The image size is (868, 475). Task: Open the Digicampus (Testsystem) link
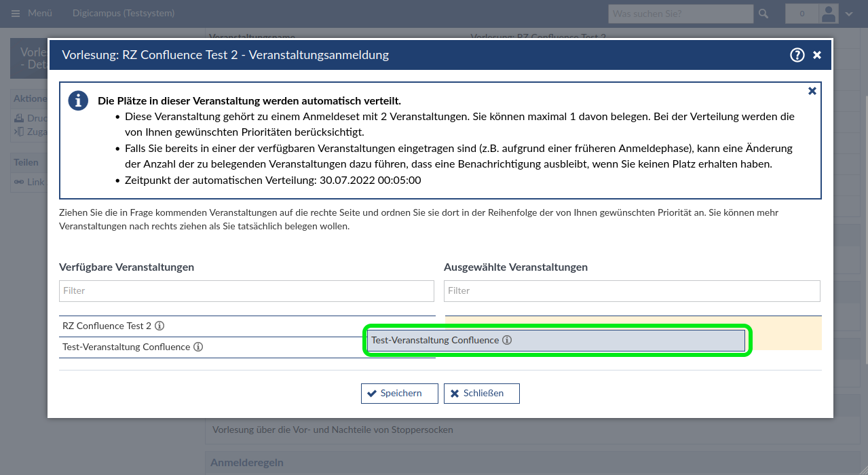(x=124, y=14)
